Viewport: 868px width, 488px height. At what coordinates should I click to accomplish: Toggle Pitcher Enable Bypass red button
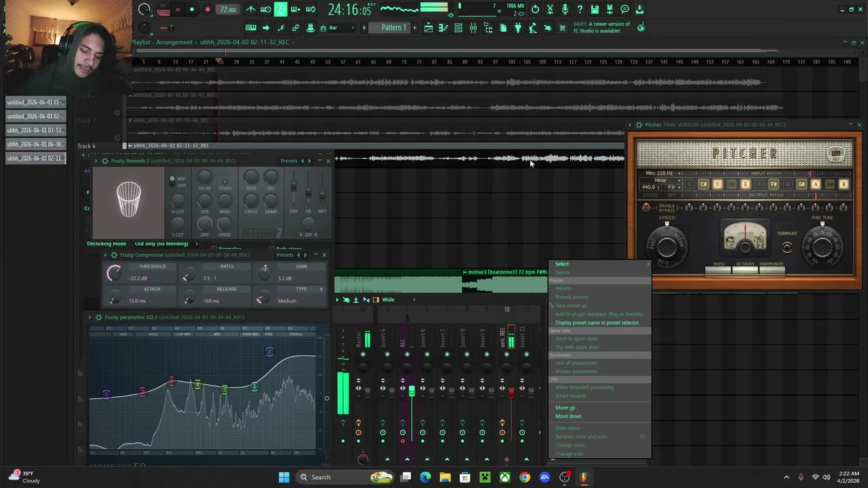pos(646,207)
